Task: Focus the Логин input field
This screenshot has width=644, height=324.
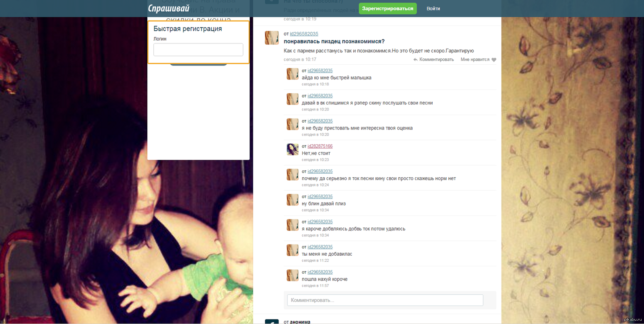Action: pos(198,50)
